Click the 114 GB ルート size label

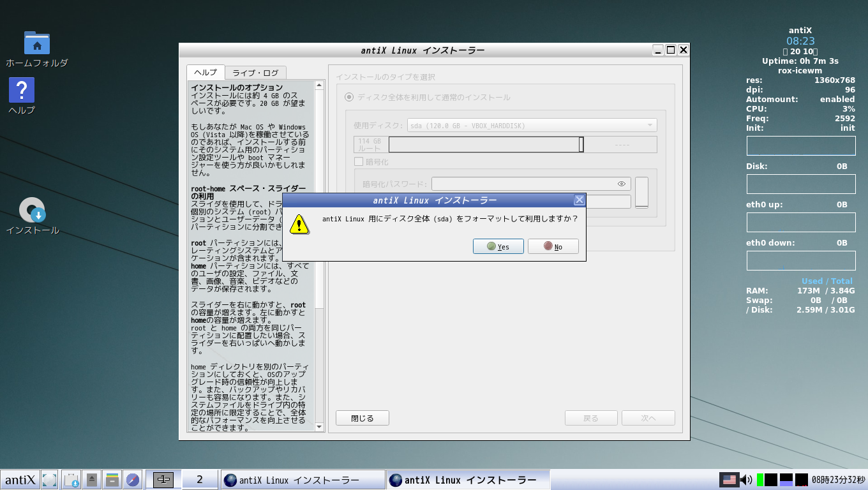(x=370, y=145)
